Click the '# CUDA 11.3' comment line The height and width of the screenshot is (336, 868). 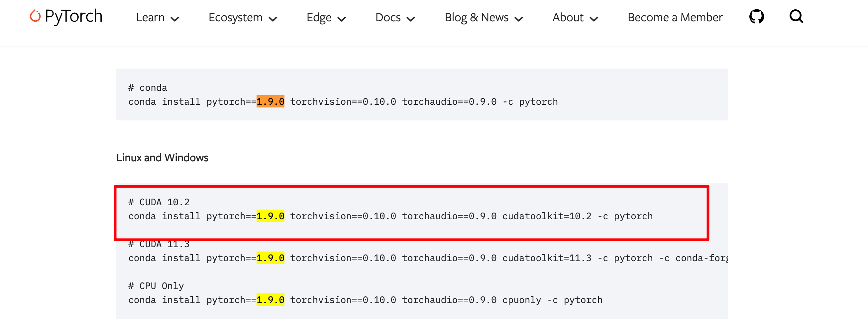click(x=159, y=244)
